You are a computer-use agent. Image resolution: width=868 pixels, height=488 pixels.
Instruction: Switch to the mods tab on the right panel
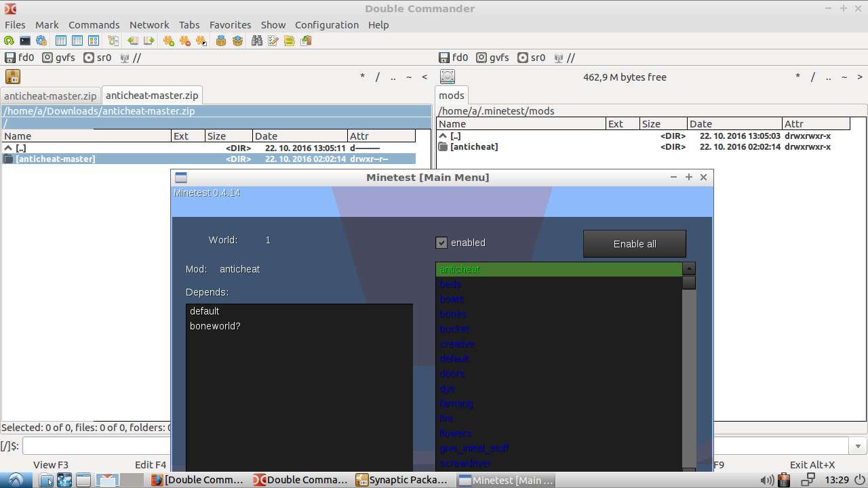[x=451, y=95]
